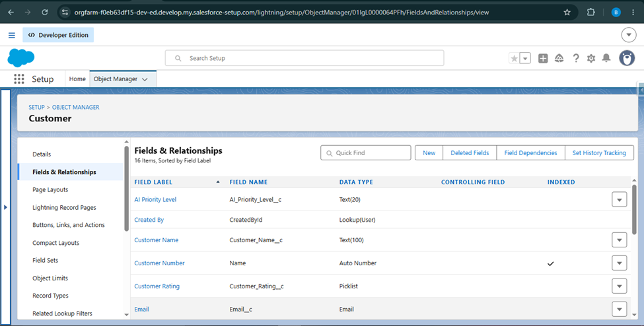644x326 pixels.
Task: Expand the left collapsed panel arrow
Action: coord(5,207)
